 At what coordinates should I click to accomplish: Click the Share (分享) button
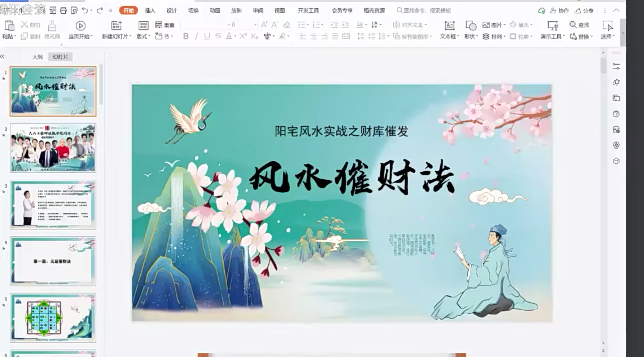tap(584, 10)
